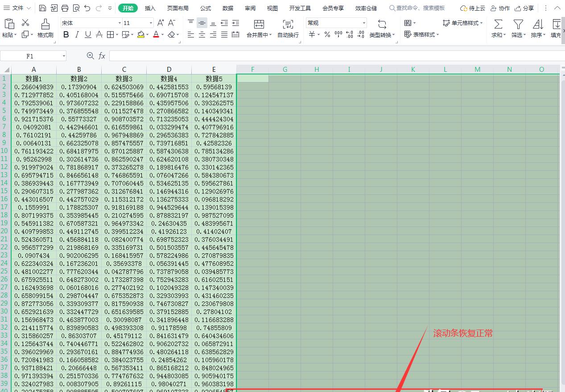The height and width of the screenshot is (392, 565).
Task: Apply thousands separator format
Action: (338, 34)
